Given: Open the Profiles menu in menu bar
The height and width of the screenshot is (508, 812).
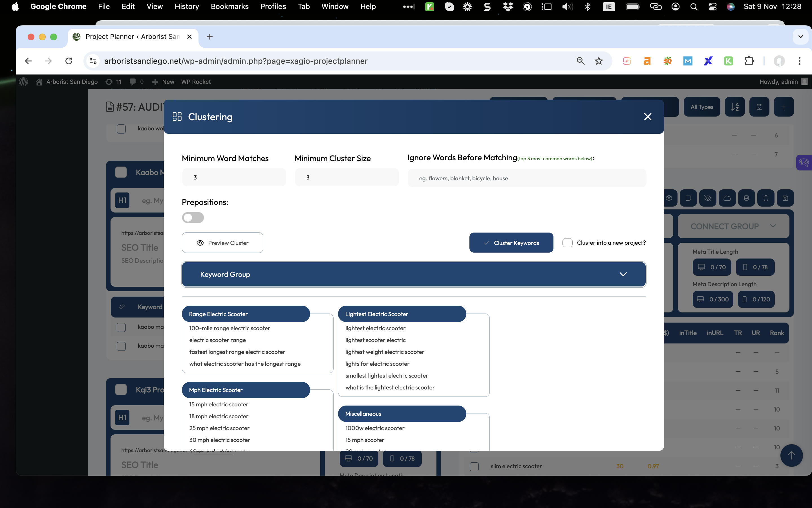Looking at the screenshot, I should pyautogui.click(x=273, y=6).
